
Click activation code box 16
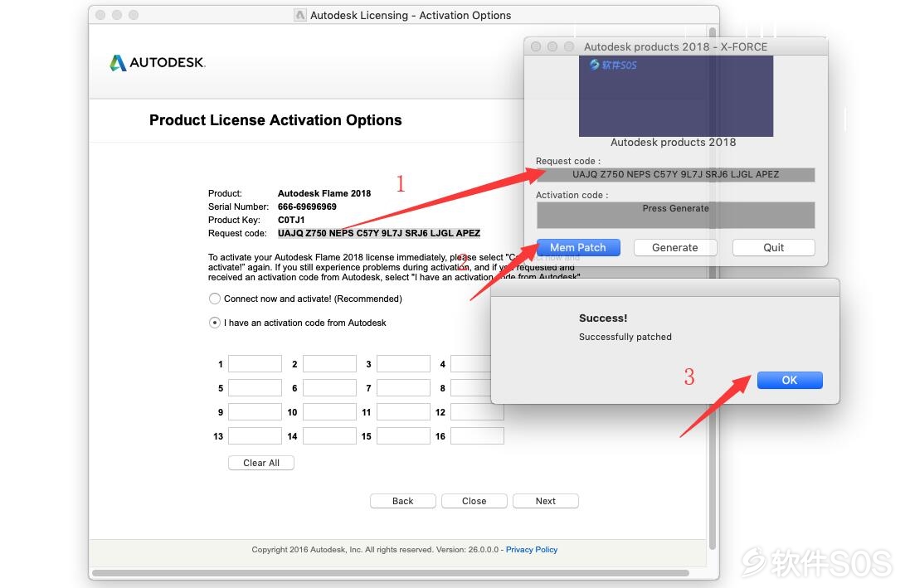(477, 435)
